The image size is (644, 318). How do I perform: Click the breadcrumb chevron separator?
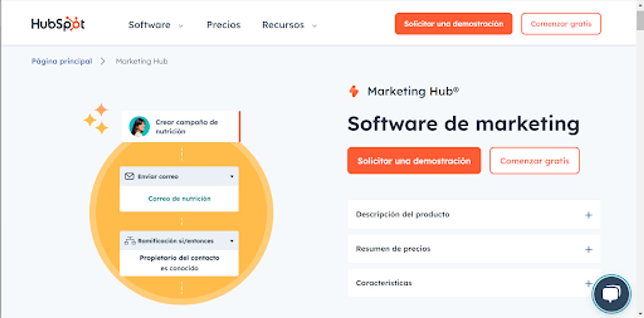point(103,61)
